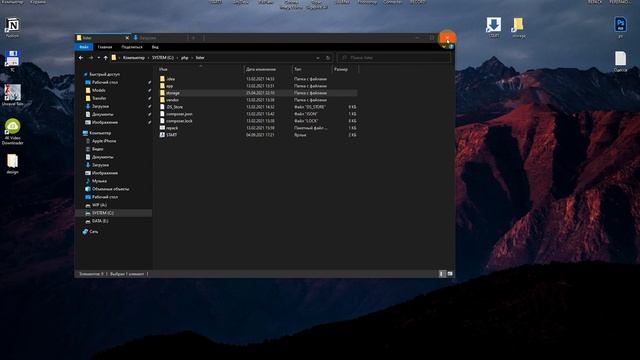The image size is (640, 360).
Task: Open the dropdown chevron after Компьютер breadcrumb
Action: pos(149,58)
